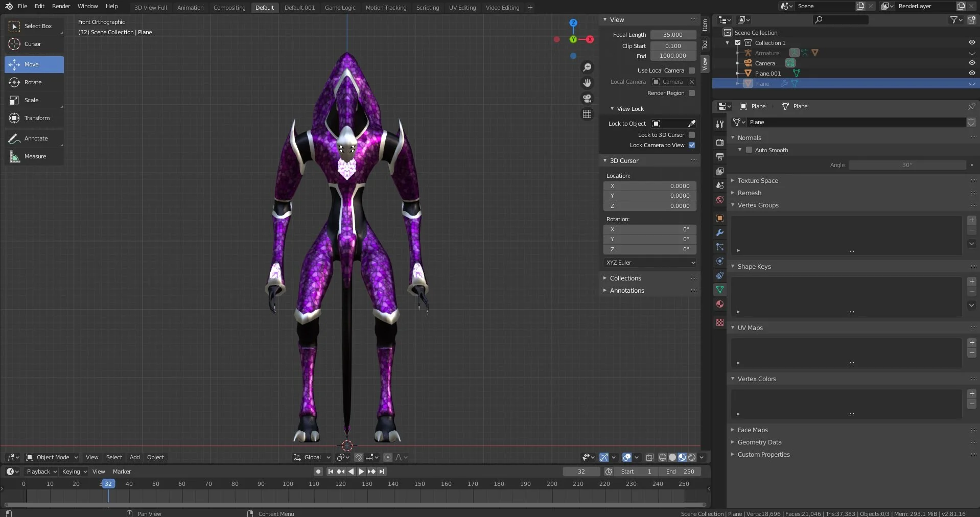Play the animation forward

click(x=361, y=472)
